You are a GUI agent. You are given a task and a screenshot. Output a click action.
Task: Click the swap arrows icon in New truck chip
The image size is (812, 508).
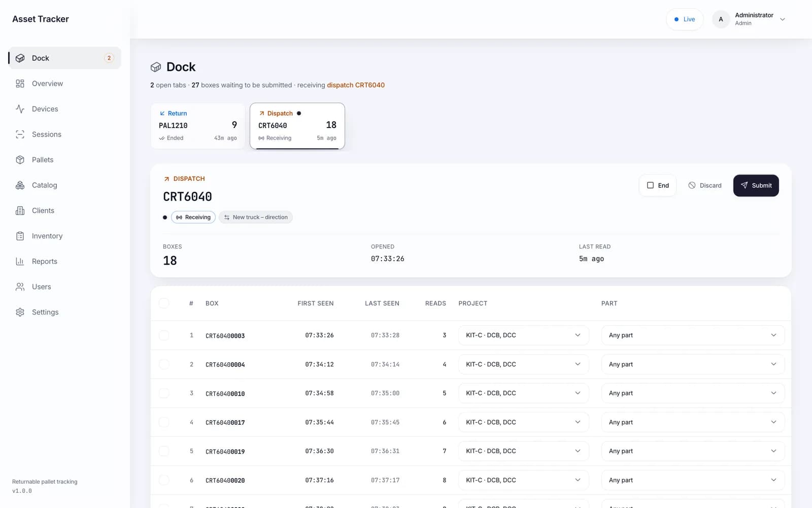click(x=227, y=217)
